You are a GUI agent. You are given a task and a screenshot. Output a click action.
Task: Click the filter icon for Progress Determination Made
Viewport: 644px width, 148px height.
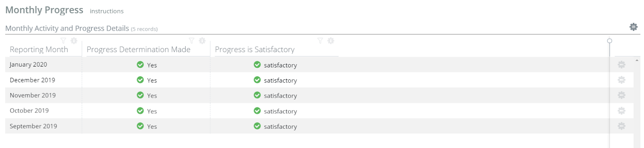coord(192,41)
